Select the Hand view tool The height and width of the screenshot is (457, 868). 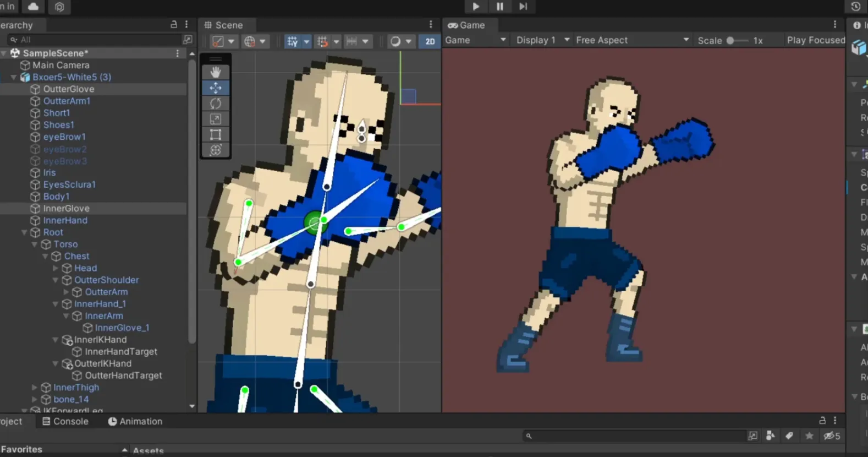216,72
